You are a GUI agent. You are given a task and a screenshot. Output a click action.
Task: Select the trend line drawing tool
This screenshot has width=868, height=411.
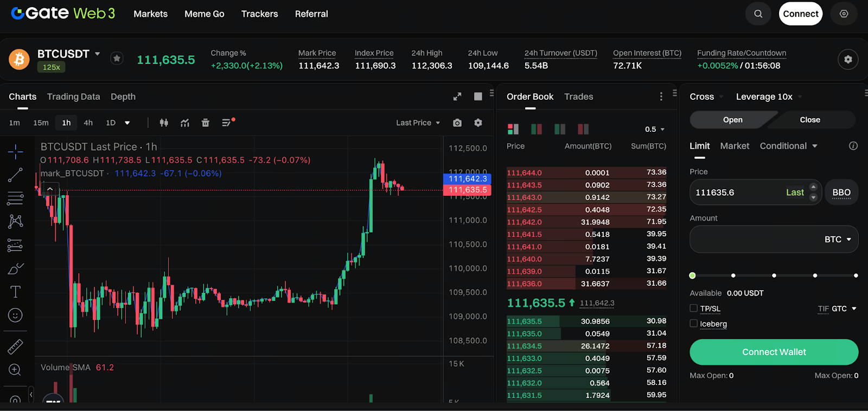pos(15,175)
